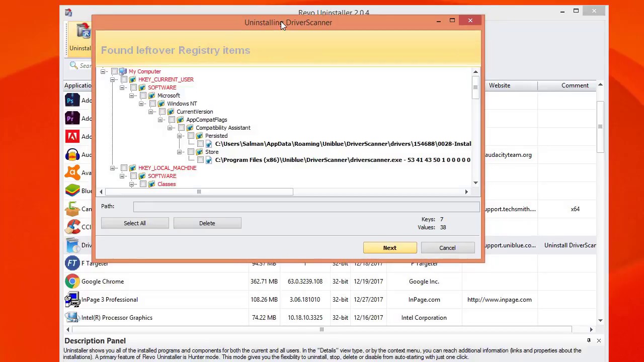The image size is (644, 362).
Task: Click the Adobe Premiere icon in background list
Action: [72, 118]
